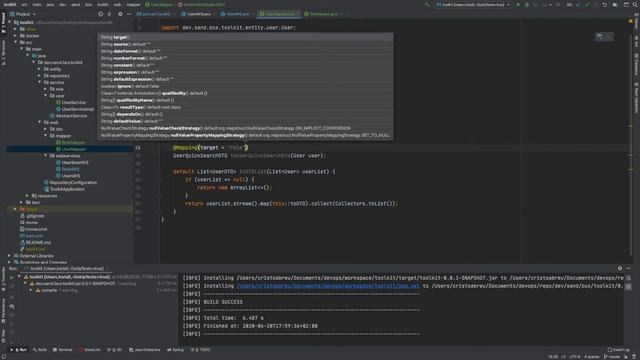This screenshot has height=360, width=640.
Task: Collapse the main folder
Action: pos(22,49)
